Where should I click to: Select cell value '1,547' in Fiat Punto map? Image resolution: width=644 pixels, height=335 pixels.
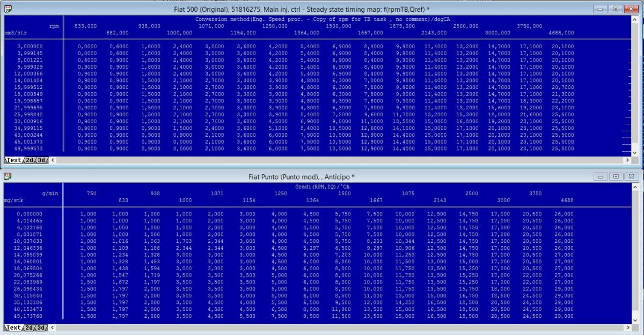point(120,276)
